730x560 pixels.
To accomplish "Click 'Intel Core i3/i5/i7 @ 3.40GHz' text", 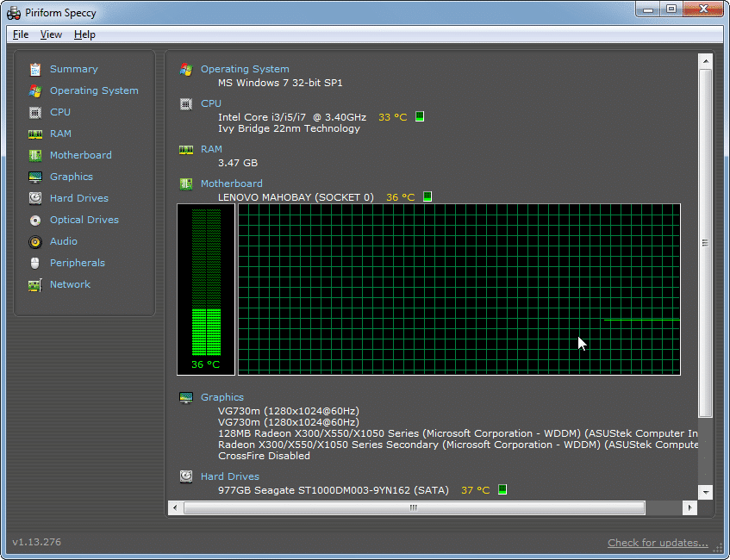I will pyautogui.click(x=292, y=117).
